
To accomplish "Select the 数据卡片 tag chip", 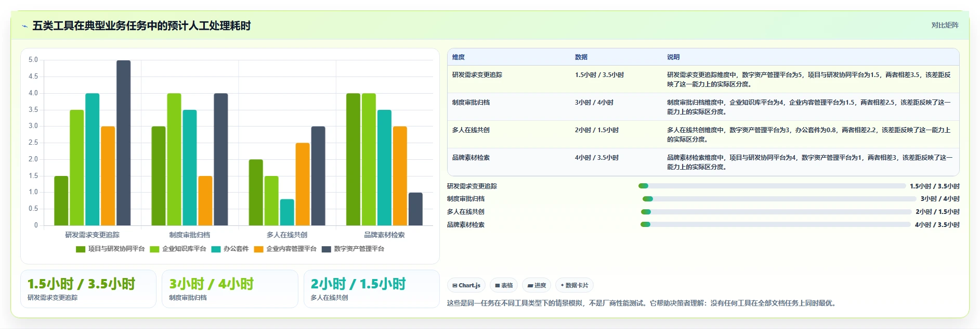I will click(574, 285).
